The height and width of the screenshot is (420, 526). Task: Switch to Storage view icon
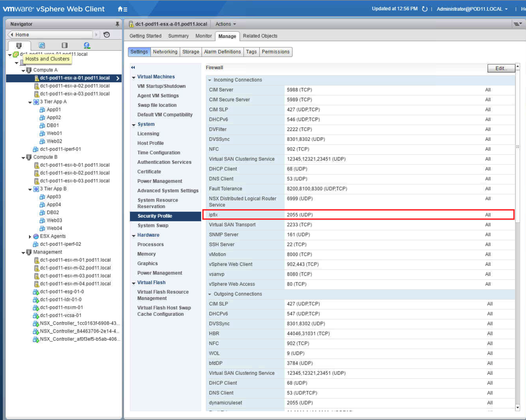pyautogui.click(x=64, y=45)
